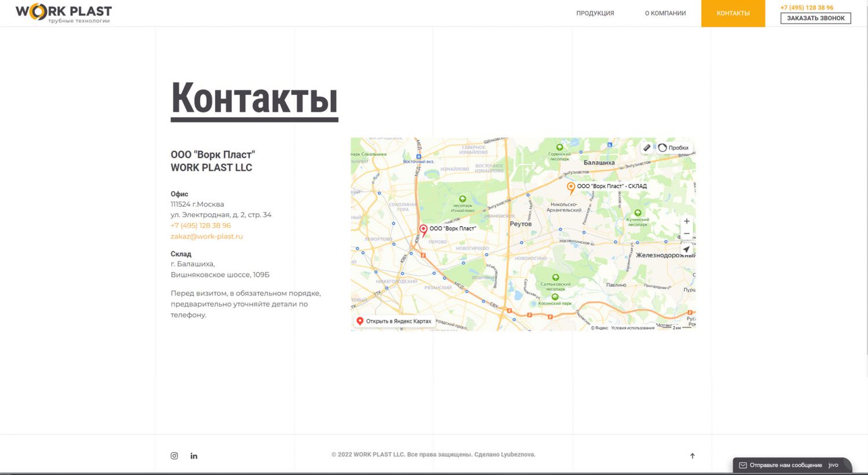
Task: Click the ООО "Ворк Пласт" company name text
Action: [x=213, y=155]
